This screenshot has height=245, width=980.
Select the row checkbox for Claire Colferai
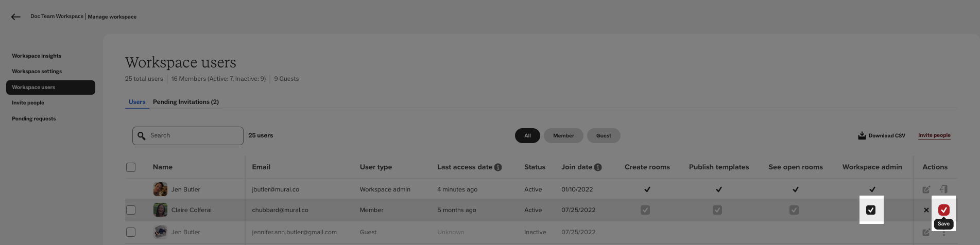tap(131, 210)
